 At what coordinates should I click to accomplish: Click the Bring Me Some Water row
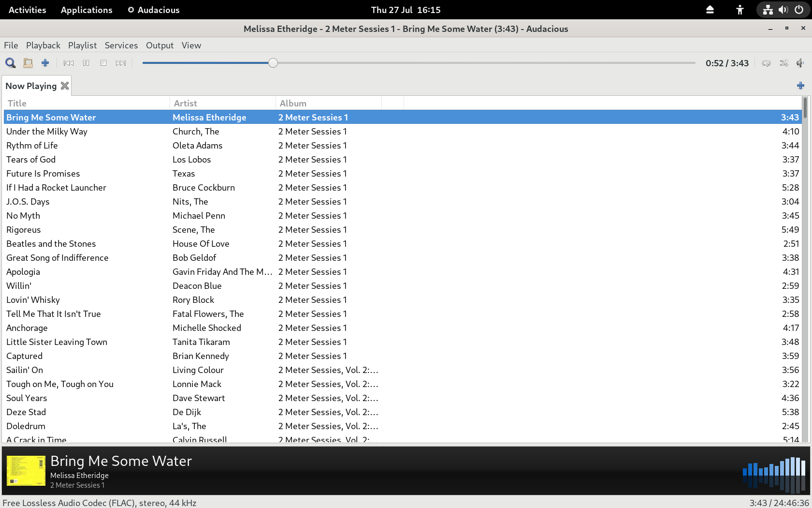(403, 117)
